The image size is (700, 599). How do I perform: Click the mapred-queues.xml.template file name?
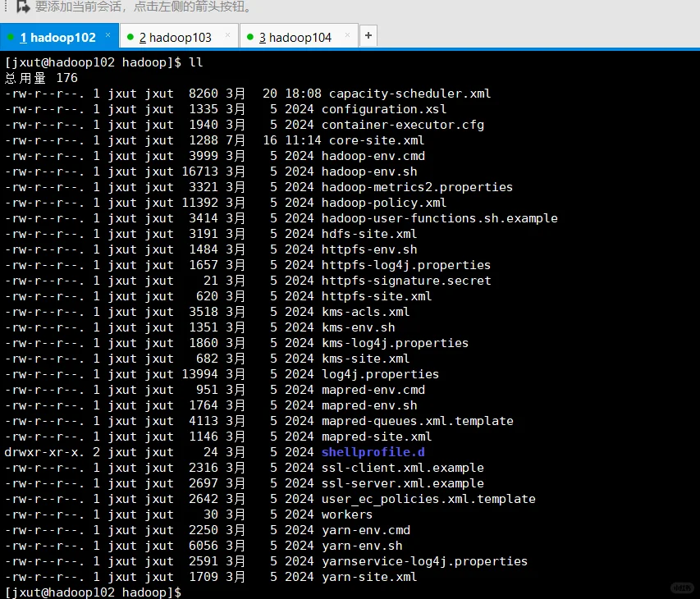[418, 422]
